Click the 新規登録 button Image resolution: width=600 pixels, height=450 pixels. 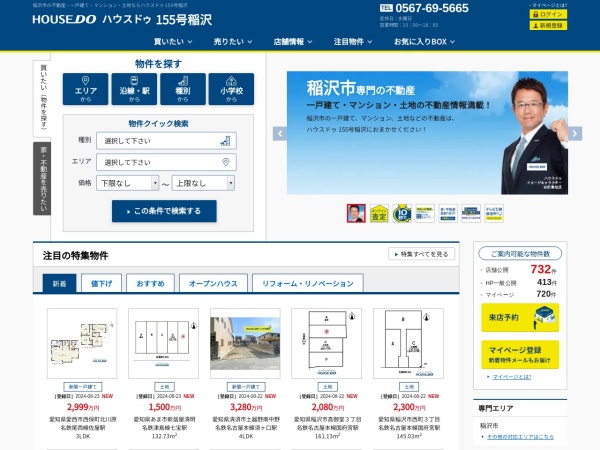click(548, 26)
